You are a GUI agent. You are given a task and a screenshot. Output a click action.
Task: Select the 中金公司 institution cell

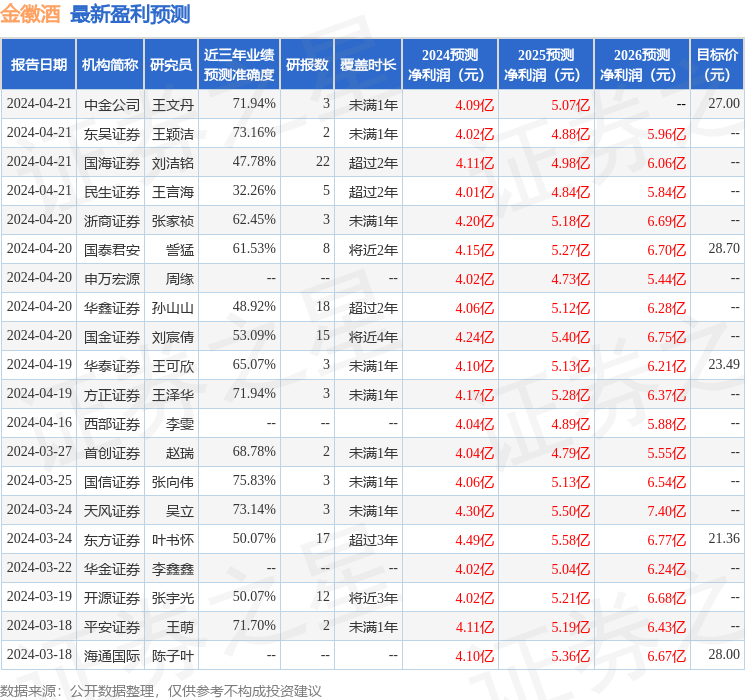(112, 105)
